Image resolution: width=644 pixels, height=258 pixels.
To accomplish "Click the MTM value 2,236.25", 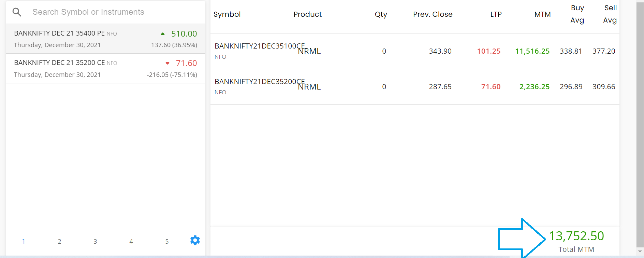I will click(535, 87).
